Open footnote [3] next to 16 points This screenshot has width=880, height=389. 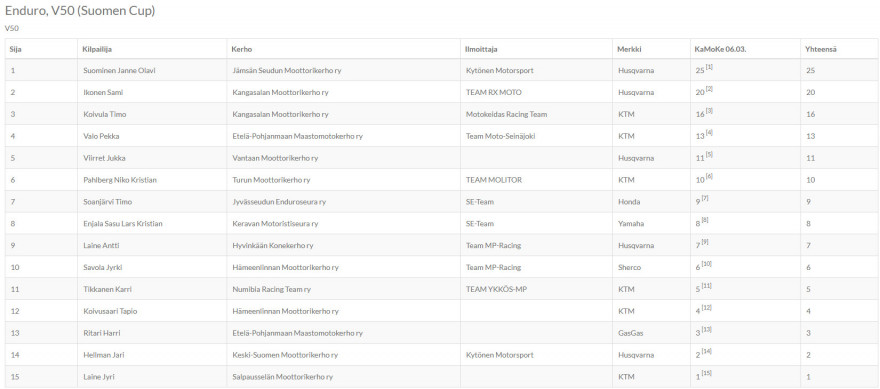(709, 111)
